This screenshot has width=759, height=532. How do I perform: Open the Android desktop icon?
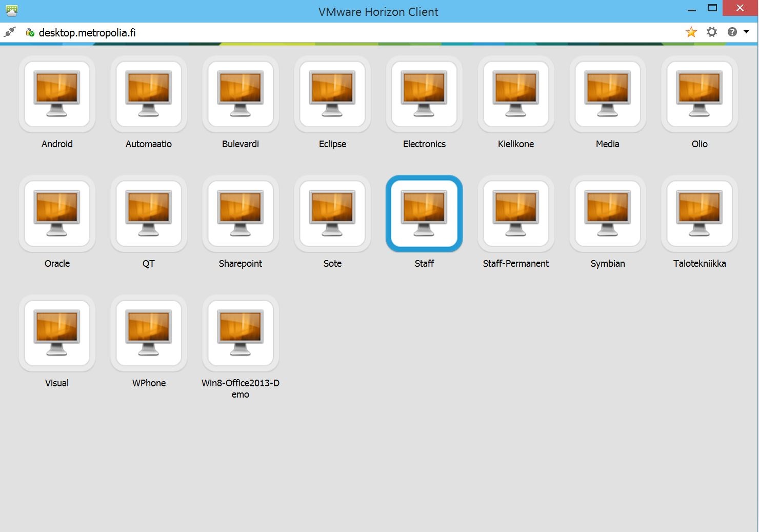[57, 94]
